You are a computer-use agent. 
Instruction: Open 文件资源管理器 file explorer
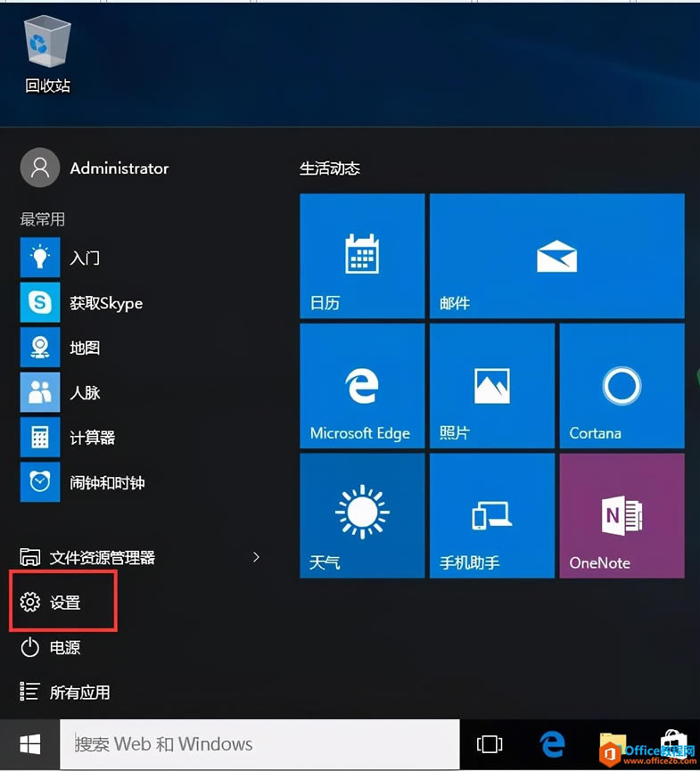tap(87, 557)
